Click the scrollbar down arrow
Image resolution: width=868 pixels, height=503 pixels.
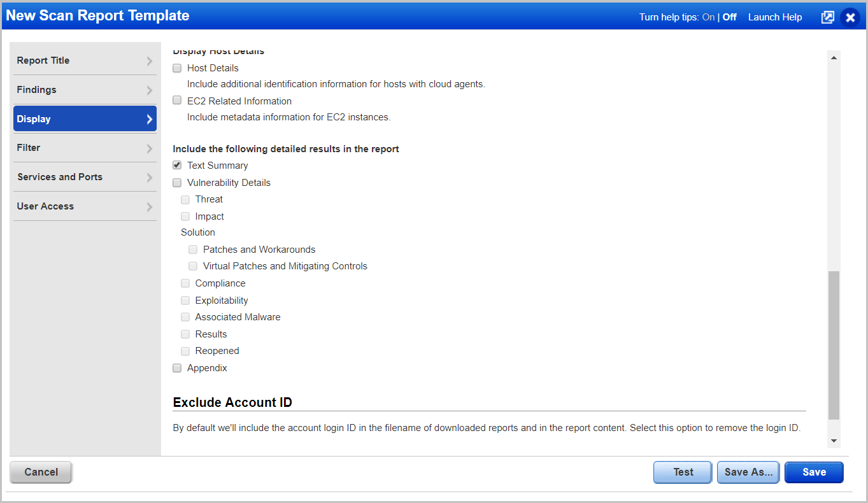coord(834,441)
